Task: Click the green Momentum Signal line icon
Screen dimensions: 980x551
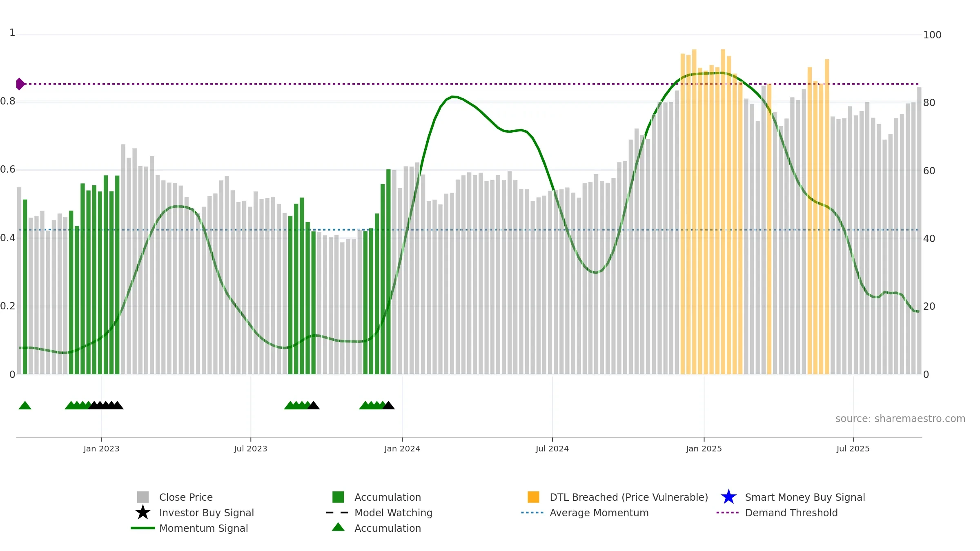Action: pyautogui.click(x=143, y=528)
